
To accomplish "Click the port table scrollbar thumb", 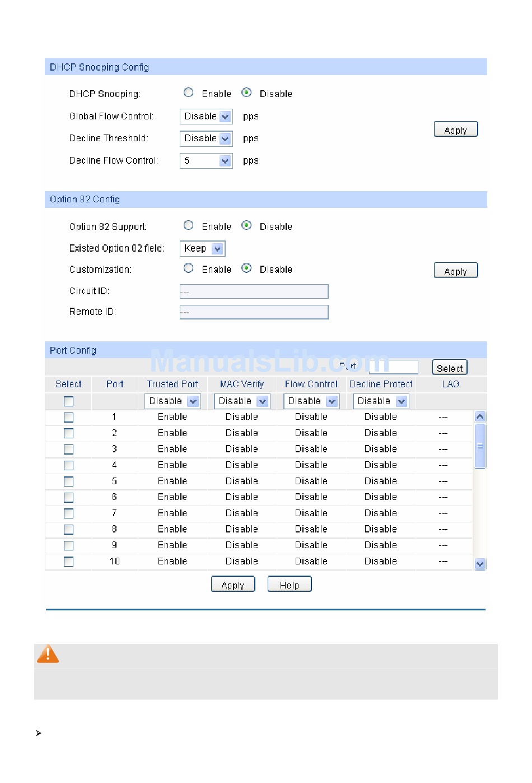I will [480, 446].
